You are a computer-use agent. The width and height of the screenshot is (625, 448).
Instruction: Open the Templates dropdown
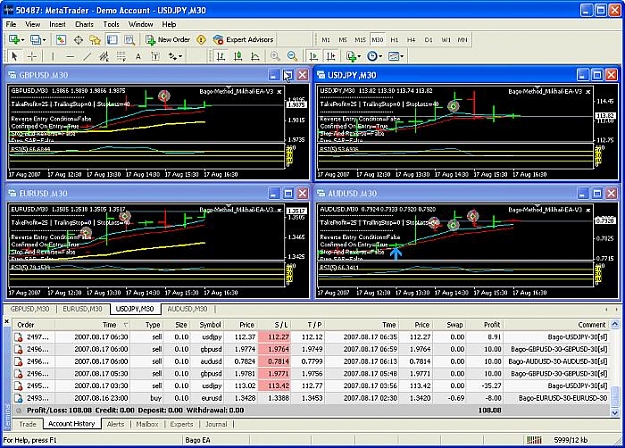click(x=395, y=57)
